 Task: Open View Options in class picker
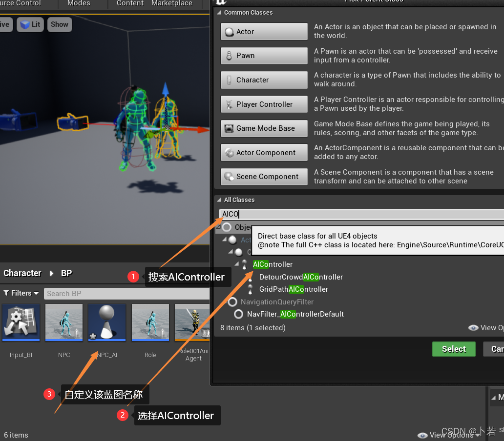pos(486,328)
